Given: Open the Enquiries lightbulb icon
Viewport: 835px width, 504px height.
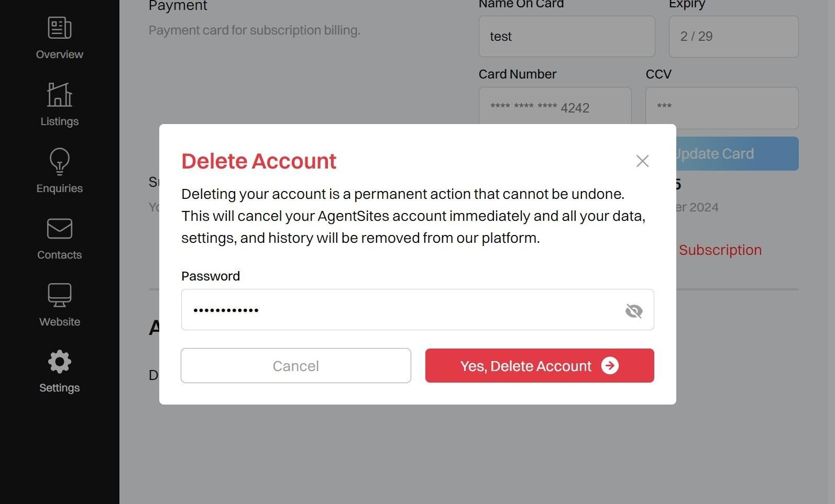Looking at the screenshot, I should [60, 161].
